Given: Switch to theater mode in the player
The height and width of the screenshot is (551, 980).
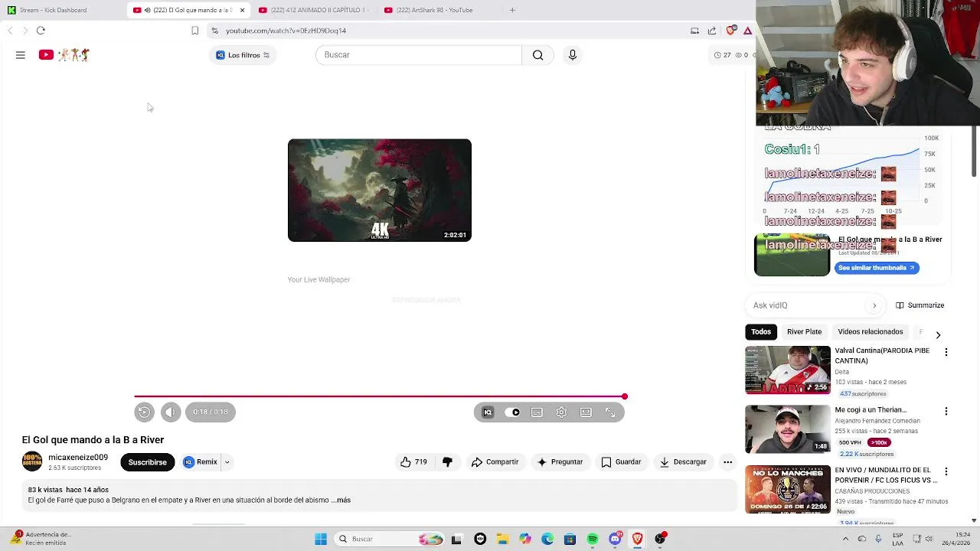Looking at the screenshot, I should pyautogui.click(x=586, y=412).
